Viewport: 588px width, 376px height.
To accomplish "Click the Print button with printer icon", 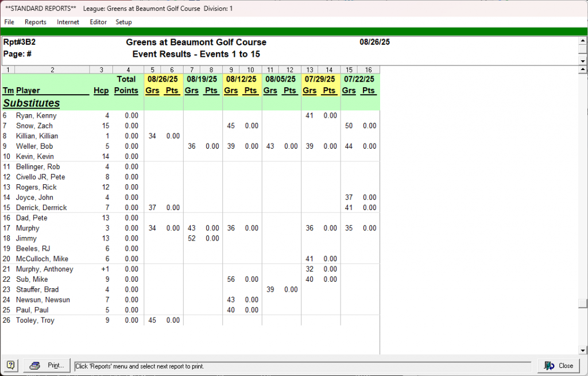I will pos(48,366).
